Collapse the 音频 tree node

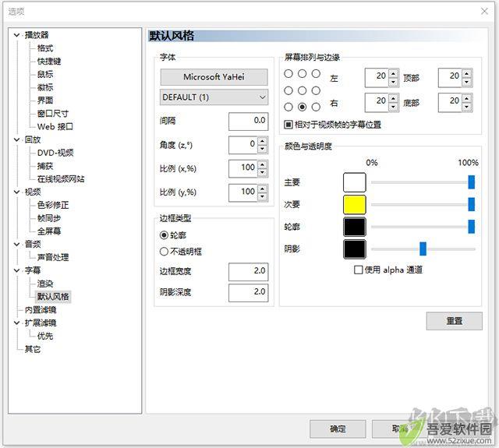[x=16, y=244]
